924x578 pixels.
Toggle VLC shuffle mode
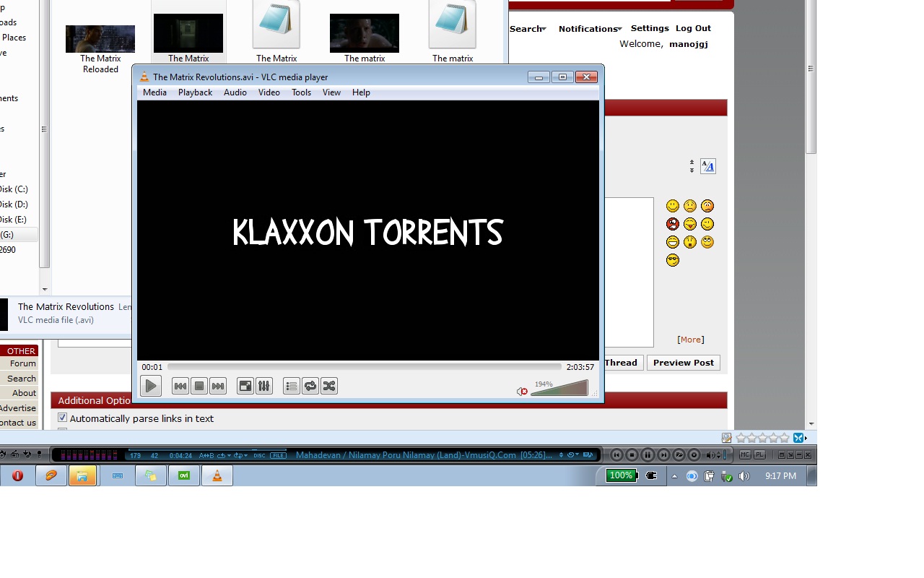coord(329,386)
